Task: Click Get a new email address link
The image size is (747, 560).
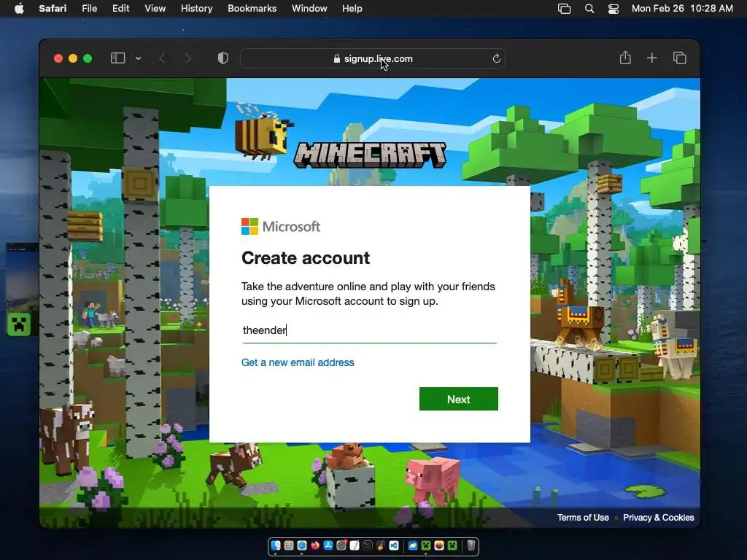Action: pos(298,362)
